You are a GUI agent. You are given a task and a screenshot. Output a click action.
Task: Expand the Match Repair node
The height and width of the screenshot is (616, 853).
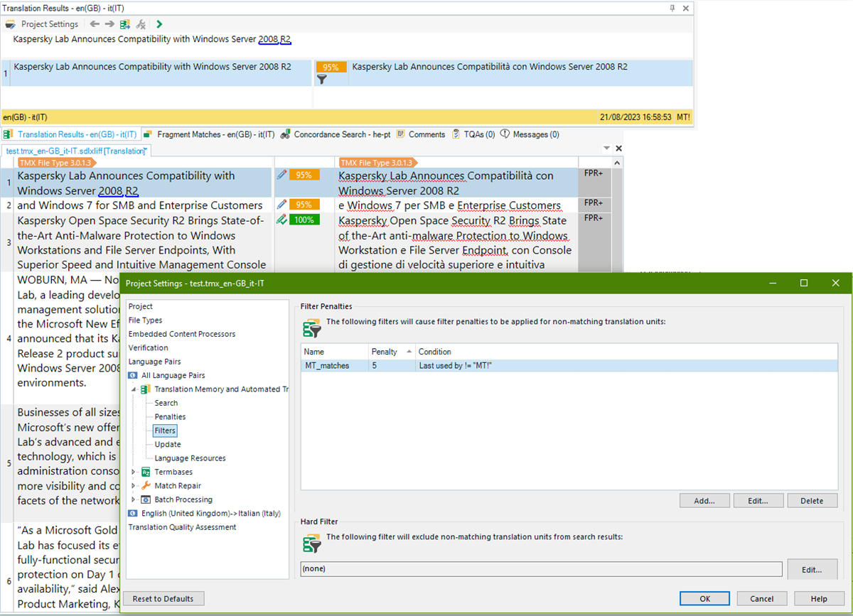pos(134,486)
